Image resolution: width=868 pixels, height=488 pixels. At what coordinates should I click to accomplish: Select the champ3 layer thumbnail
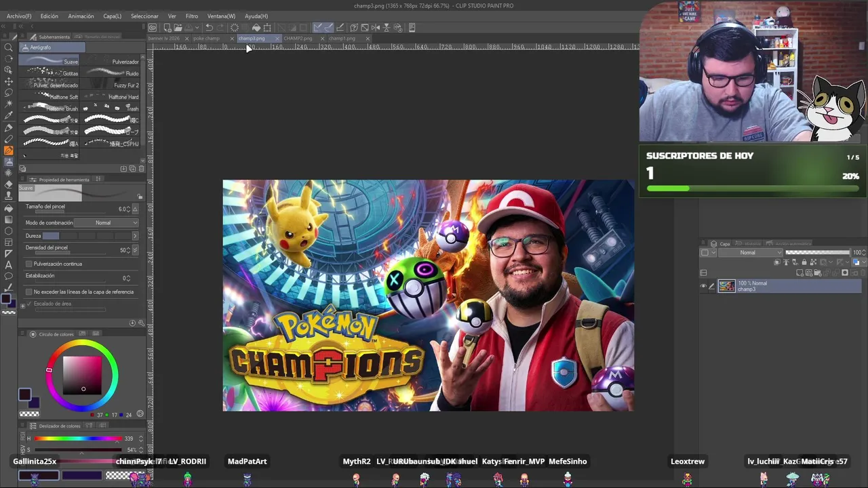click(727, 286)
